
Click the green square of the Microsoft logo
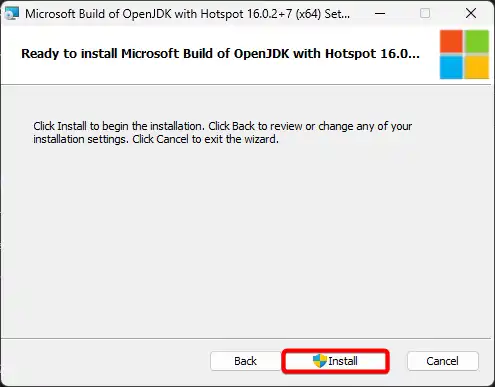coord(477,41)
